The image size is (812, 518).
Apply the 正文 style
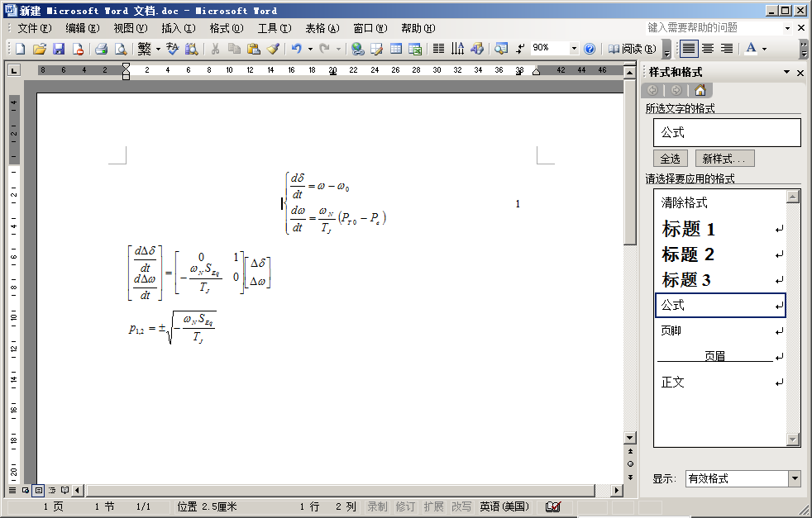tap(720, 383)
